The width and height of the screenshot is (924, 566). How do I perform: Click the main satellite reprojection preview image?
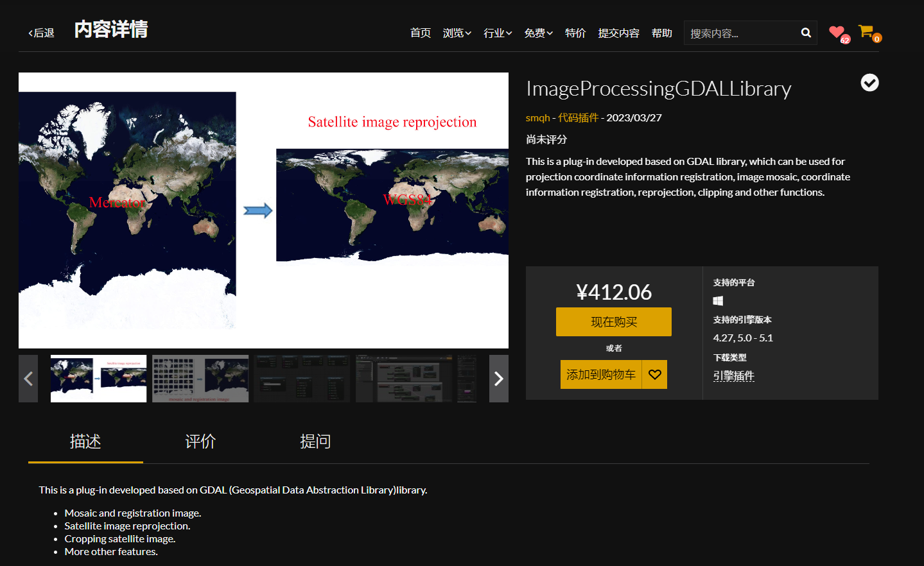pyautogui.click(x=263, y=210)
